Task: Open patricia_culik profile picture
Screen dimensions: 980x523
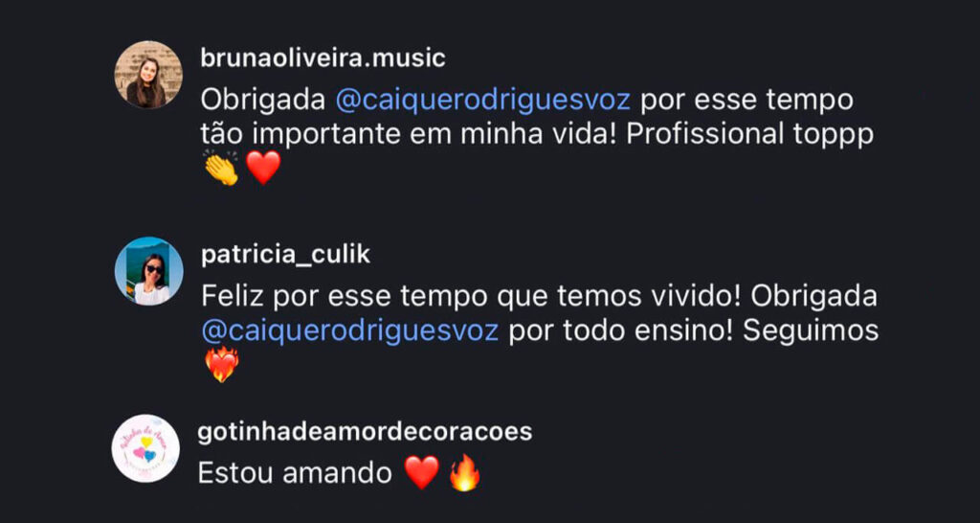Action: pos(148,271)
